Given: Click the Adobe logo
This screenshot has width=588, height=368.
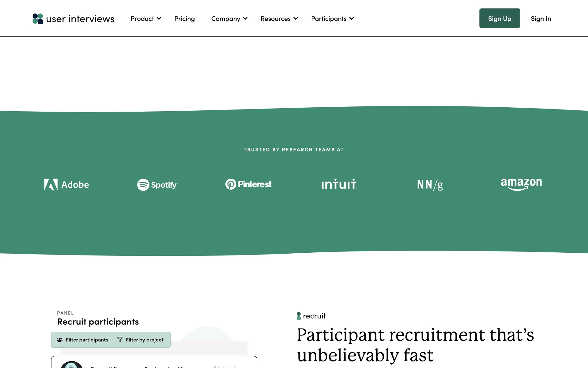Looking at the screenshot, I should coord(66,185).
